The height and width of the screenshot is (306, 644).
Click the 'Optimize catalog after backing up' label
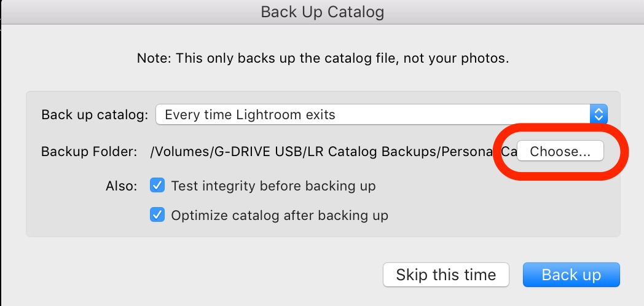click(x=279, y=216)
